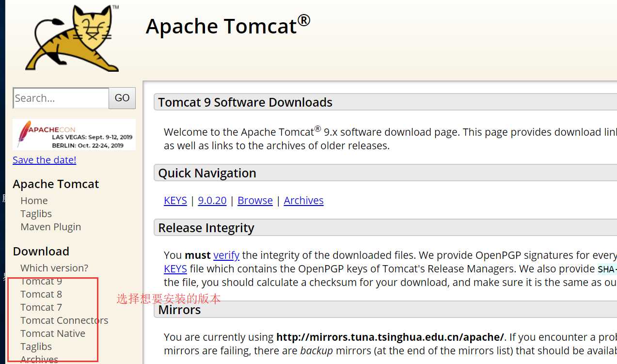Click the Browse link in Quick Navigation
The height and width of the screenshot is (364, 617).
tap(255, 201)
